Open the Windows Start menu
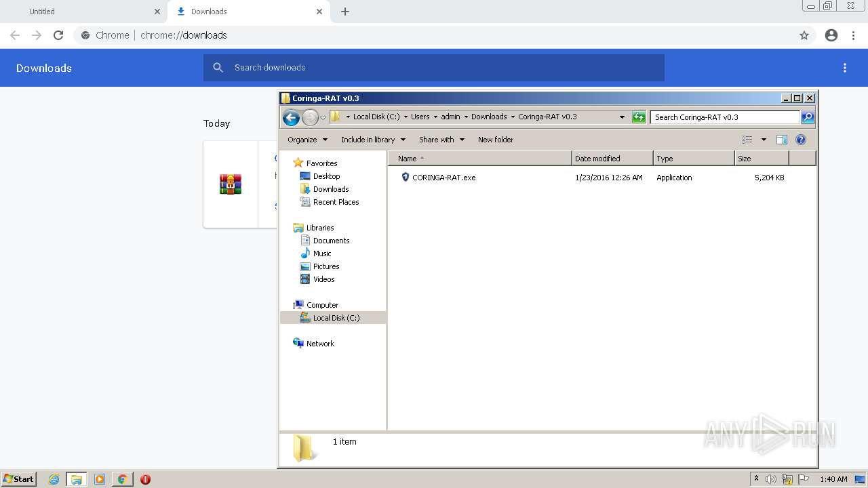The height and width of the screenshot is (488, 868). tap(19, 479)
